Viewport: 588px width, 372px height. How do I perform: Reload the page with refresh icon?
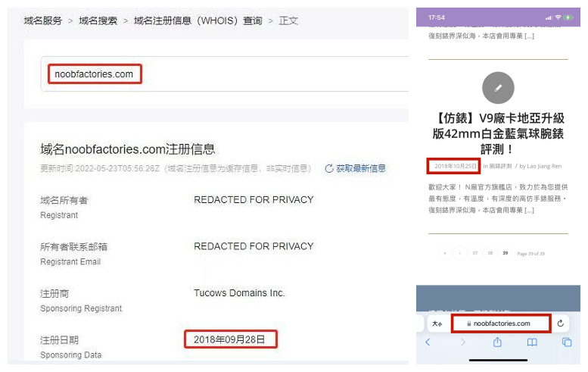tap(560, 324)
